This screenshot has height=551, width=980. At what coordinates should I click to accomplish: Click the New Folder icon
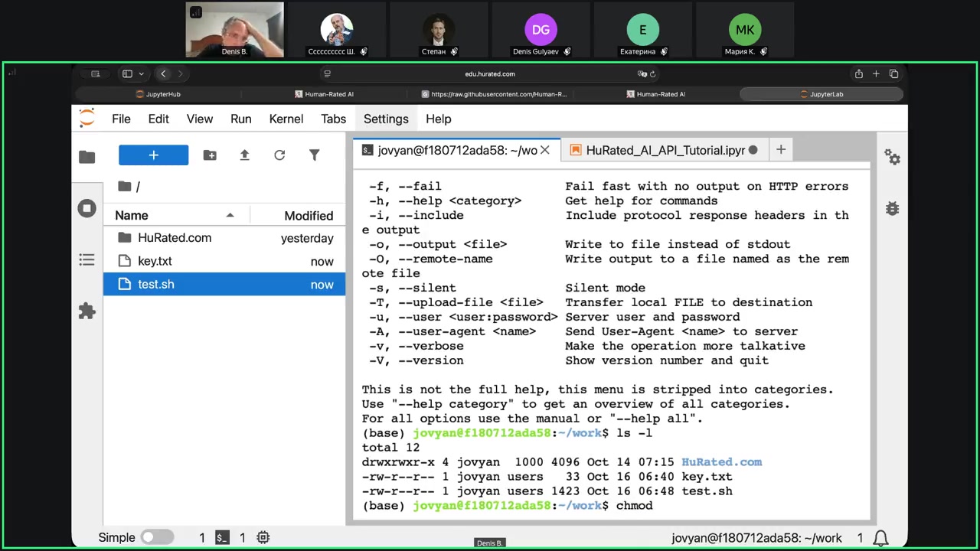[210, 155]
